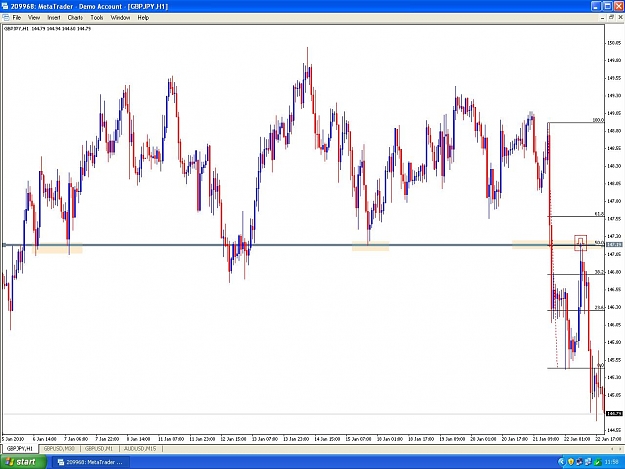Viewport: 625px width, 469px height.
Task: Minimize the MetaTrader application window
Action: tap(596, 6)
